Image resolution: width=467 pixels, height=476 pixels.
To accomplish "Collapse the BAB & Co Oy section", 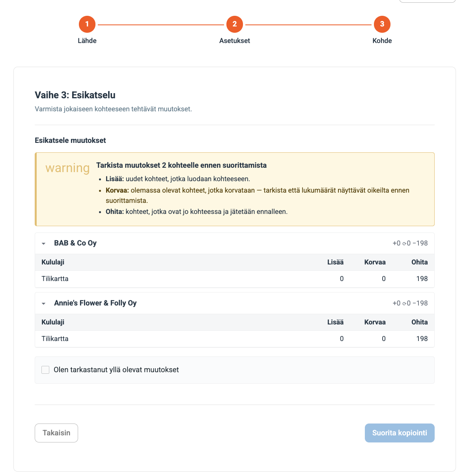I will point(44,244).
